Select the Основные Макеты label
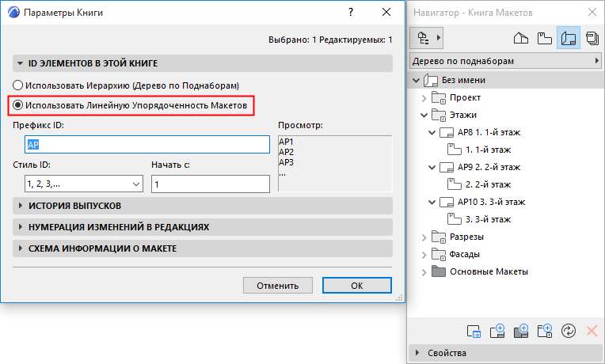The image size is (605, 364). click(x=489, y=271)
